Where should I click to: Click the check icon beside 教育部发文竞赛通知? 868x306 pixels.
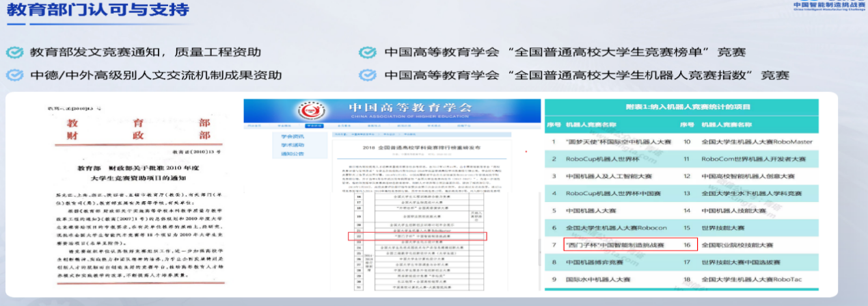pyautogui.click(x=14, y=52)
